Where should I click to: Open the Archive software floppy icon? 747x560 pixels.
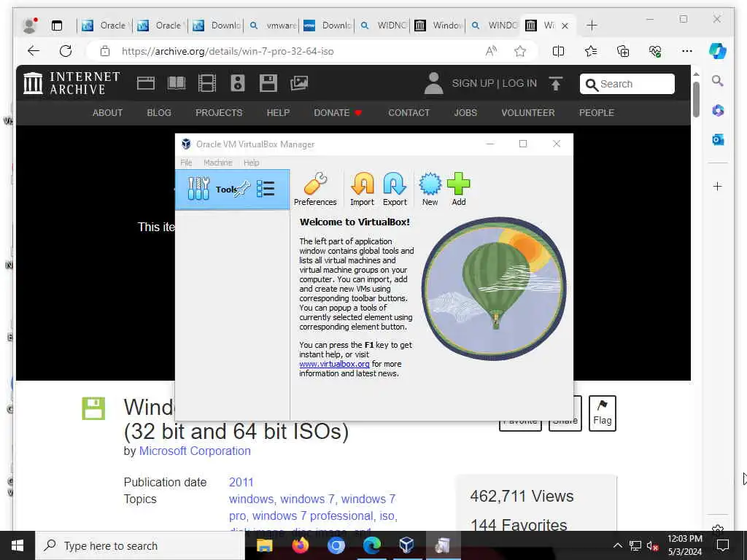(268, 83)
